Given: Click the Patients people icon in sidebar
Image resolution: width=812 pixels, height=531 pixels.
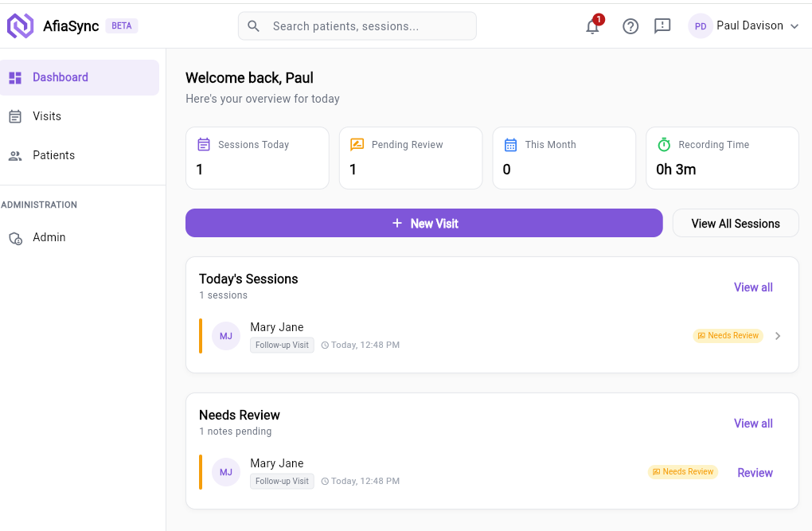Looking at the screenshot, I should (16, 155).
